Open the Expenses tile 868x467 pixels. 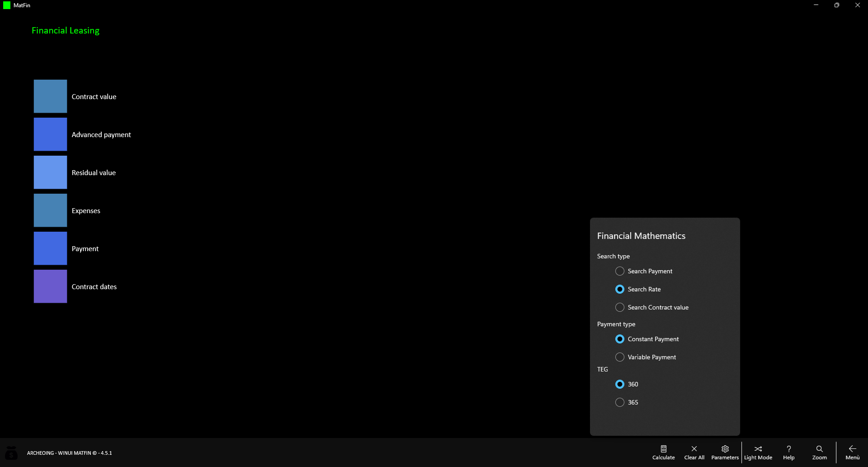point(50,210)
